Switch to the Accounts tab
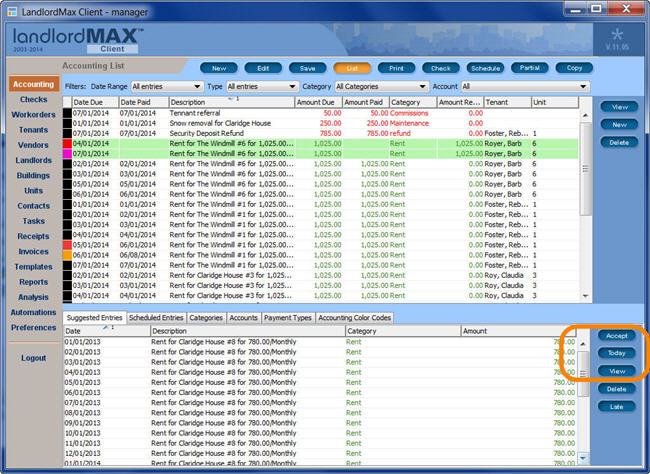Screen dimensions: 650x474 click(244, 318)
